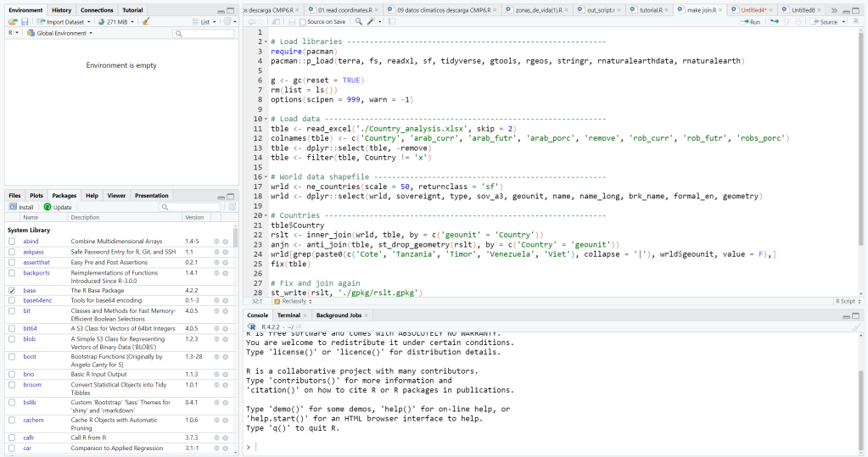Image resolution: width=868 pixels, height=457 pixels.
Task: Open the Import Dataset dropdown
Action: click(64, 21)
